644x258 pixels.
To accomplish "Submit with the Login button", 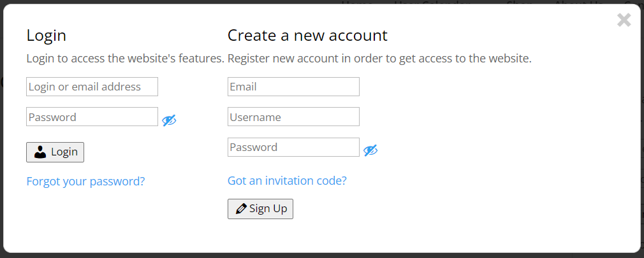I will pyautogui.click(x=55, y=152).
